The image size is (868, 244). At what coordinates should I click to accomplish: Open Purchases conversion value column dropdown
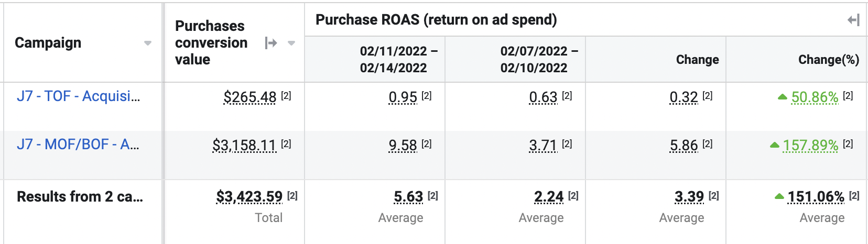(x=291, y=43)
